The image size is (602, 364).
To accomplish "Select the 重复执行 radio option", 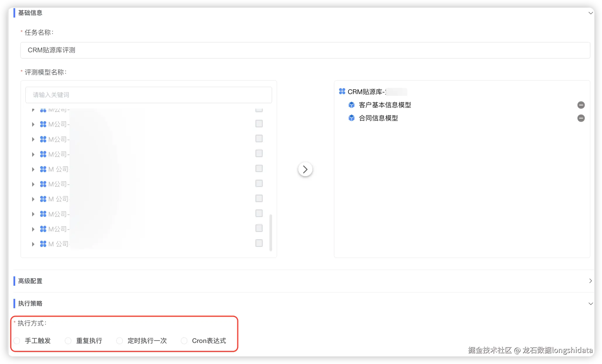I will [x=68, y=341].
